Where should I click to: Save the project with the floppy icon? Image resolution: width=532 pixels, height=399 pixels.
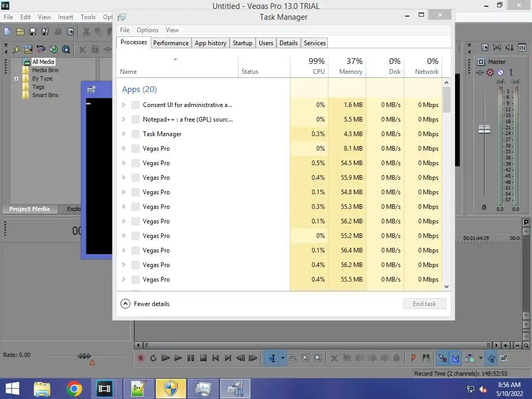point(33,32)
